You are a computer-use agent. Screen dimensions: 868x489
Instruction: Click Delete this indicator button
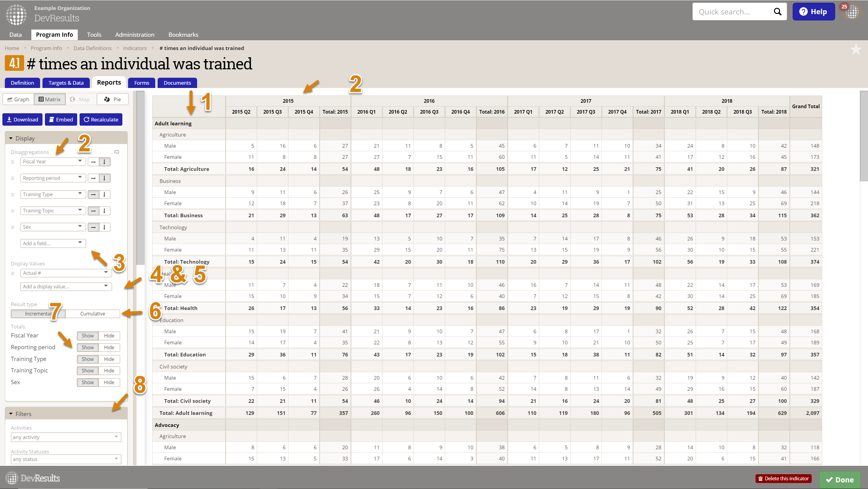point(783,478)
